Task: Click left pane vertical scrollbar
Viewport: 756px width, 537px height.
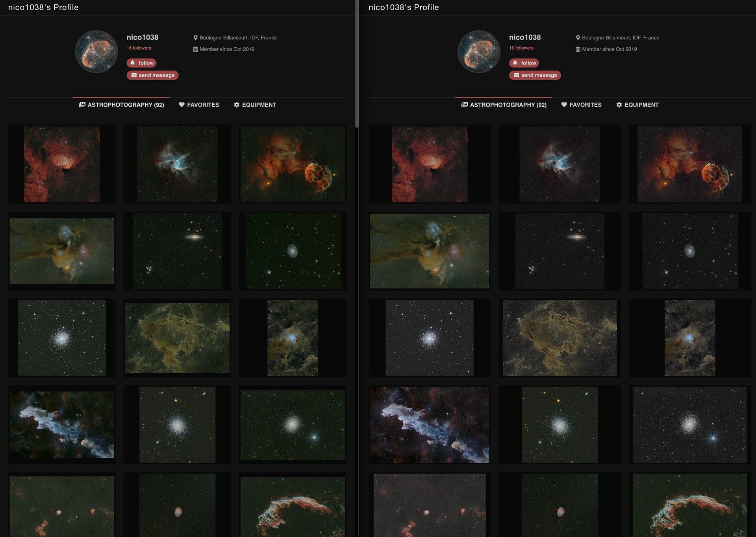Action: (357, 64)
